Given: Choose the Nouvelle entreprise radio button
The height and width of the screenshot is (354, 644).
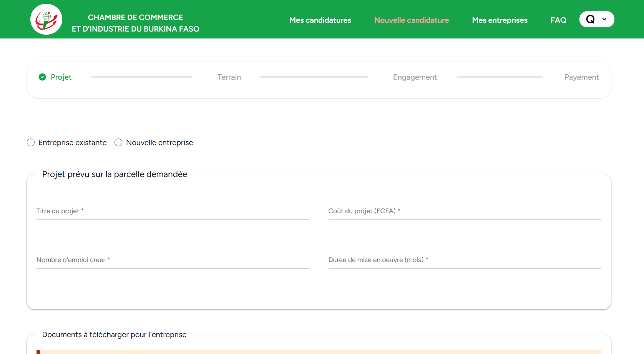Looking at the screenshot, I should click(118, 142).
